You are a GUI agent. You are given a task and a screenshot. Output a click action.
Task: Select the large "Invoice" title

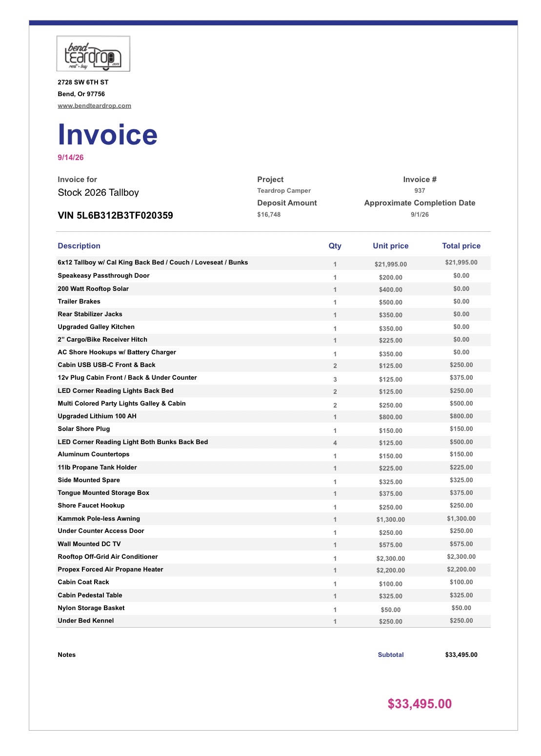(108, 134)
